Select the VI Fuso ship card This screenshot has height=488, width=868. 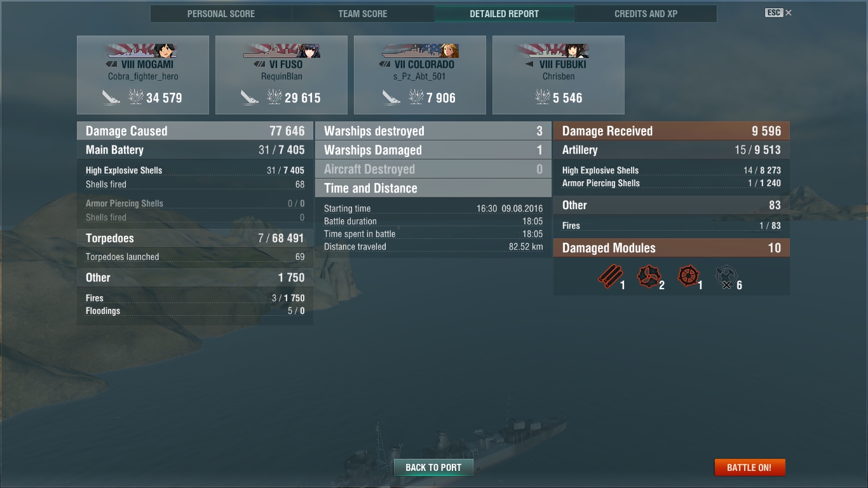281,75
